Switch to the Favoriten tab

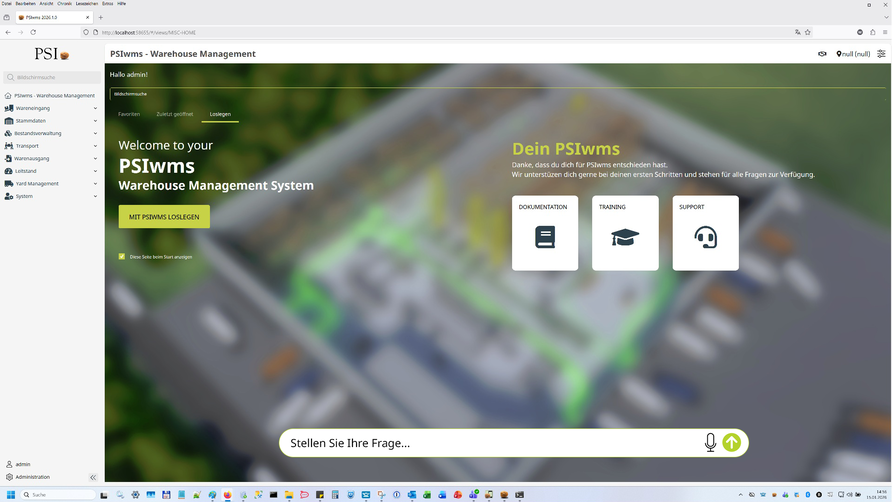tap(129, 114)
